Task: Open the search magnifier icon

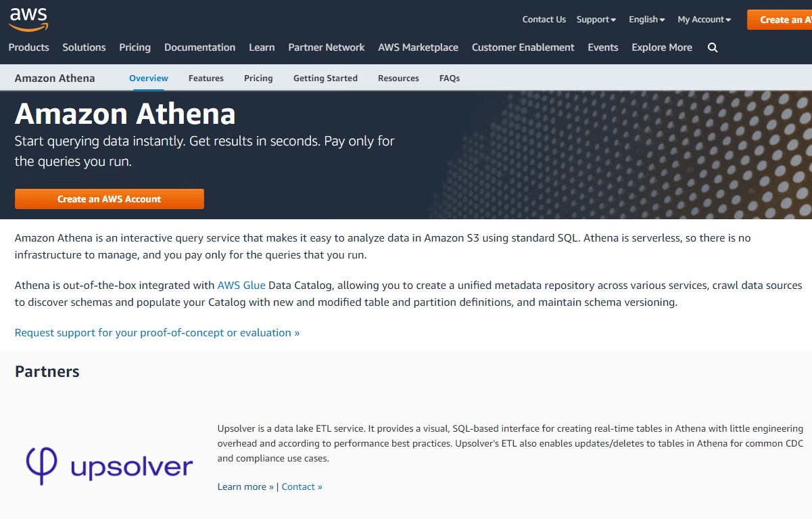Action: pos(713,47)
